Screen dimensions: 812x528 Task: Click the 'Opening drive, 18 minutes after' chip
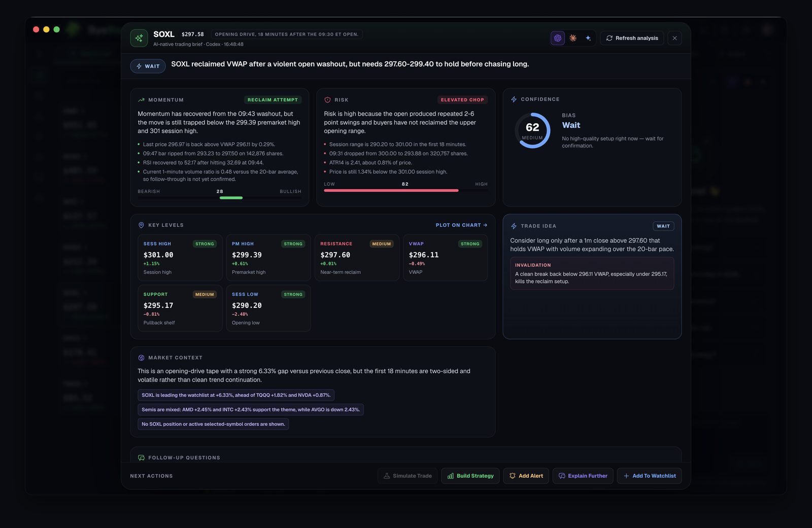[287, 34]
